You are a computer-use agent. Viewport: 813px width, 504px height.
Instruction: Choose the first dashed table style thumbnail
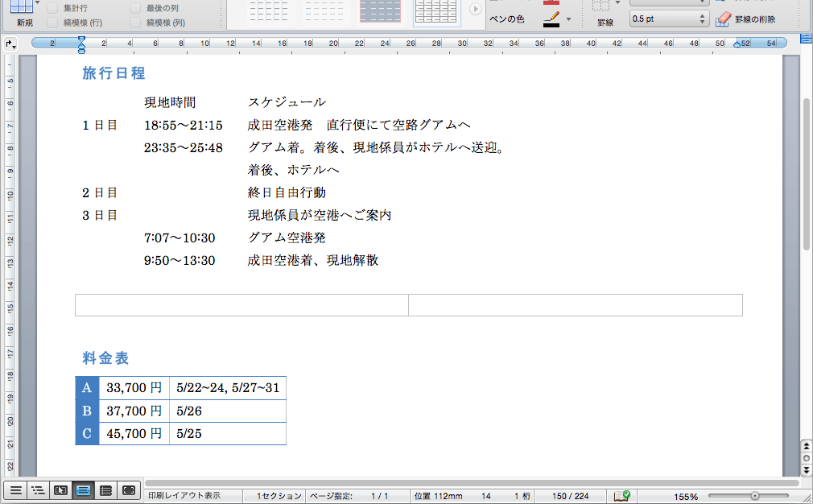pyautogui.click(x=269, y=11)
